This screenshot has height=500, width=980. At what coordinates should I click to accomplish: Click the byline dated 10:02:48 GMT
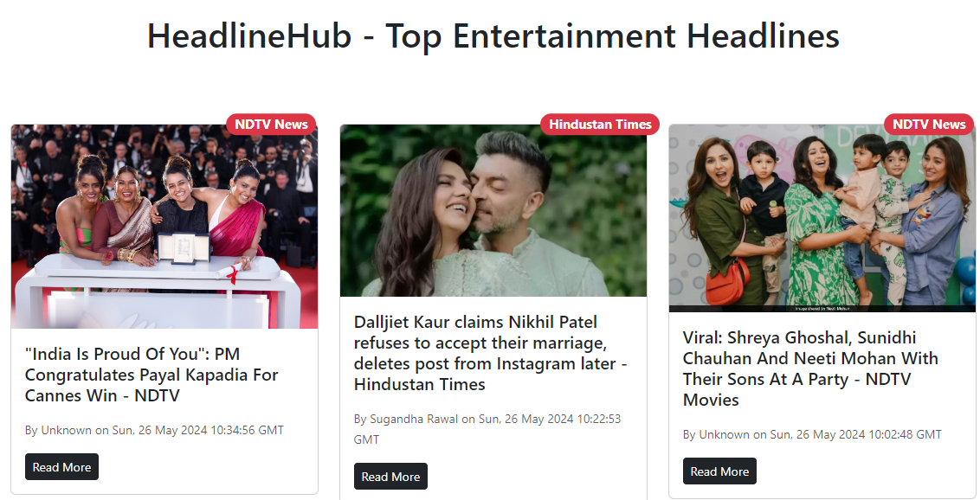[x=812, y=434]
